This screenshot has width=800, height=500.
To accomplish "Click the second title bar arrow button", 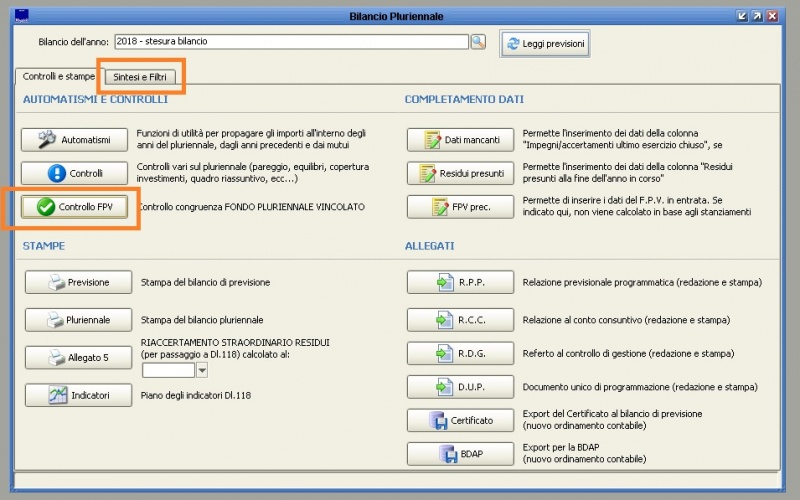I will [758, 16].
